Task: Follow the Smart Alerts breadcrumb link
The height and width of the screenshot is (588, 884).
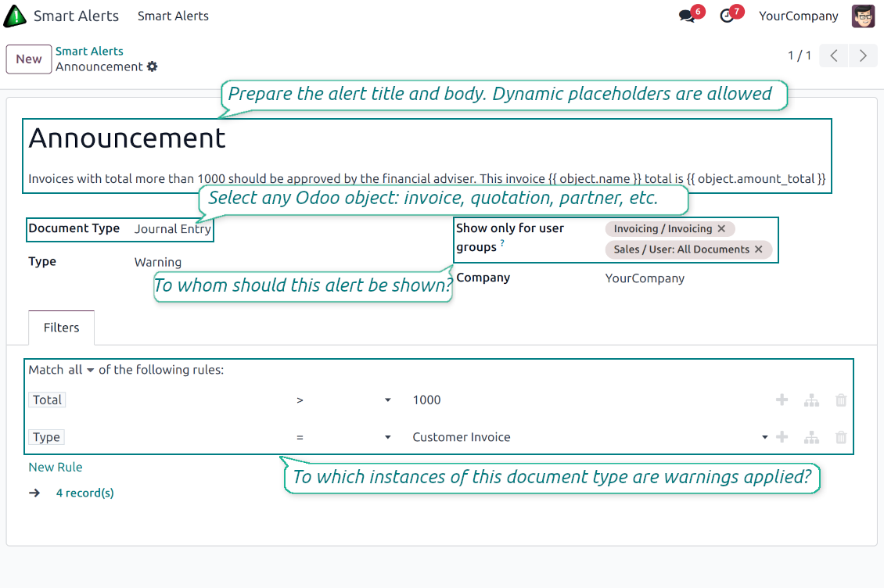Action: tap(89, 51)
